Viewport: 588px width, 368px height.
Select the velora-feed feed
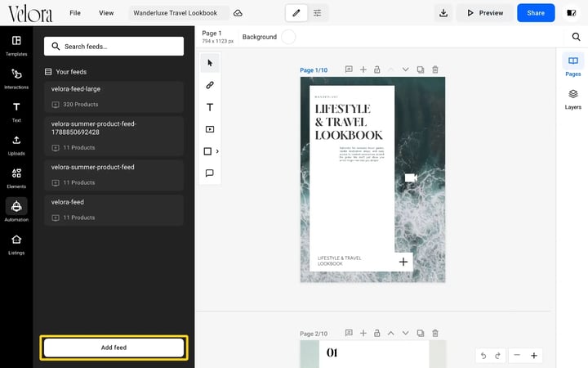[114, 210]
